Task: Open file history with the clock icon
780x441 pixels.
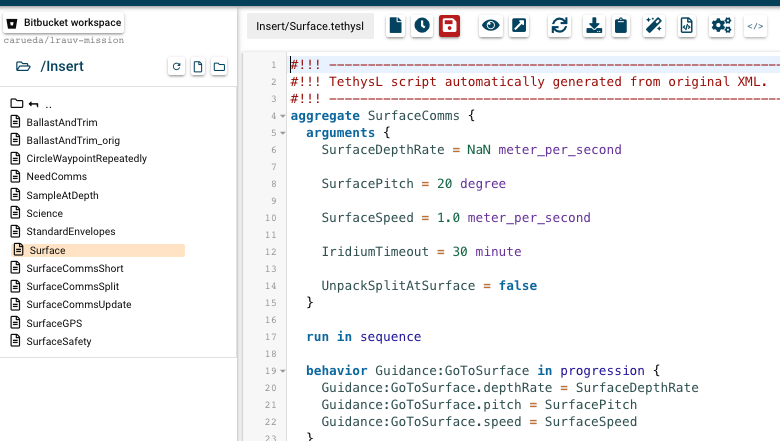Action: pyautogui.click(x=422, y=26)
